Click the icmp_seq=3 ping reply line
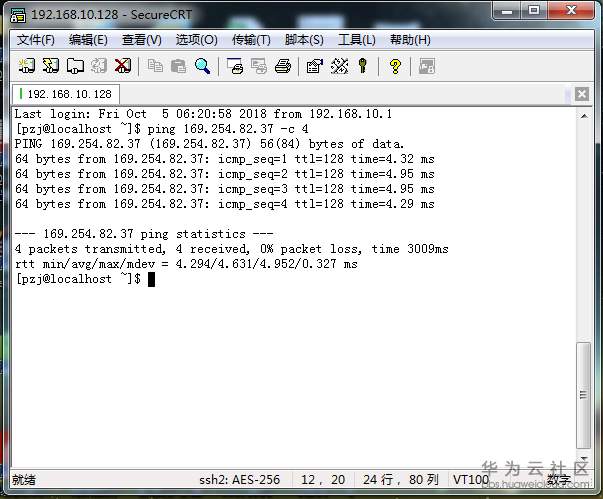Screen dimensions: 603x499 225,189
